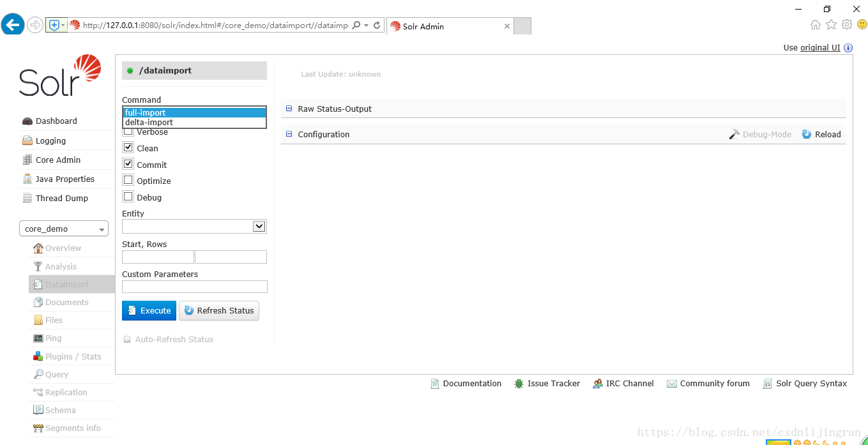868x445 pixels.
Task: Click the Solr Query Syntax icon
Action: click(x=768, y=384)
